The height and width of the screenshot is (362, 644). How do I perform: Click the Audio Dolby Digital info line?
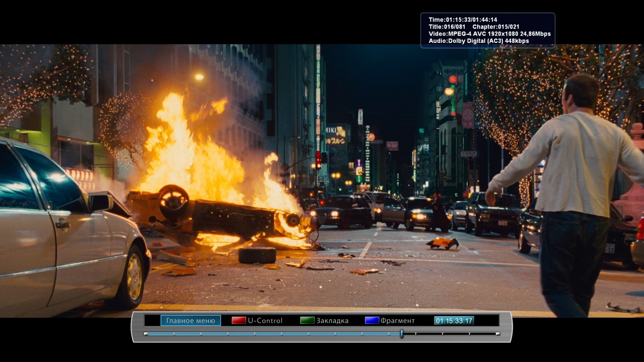[479, 41]
